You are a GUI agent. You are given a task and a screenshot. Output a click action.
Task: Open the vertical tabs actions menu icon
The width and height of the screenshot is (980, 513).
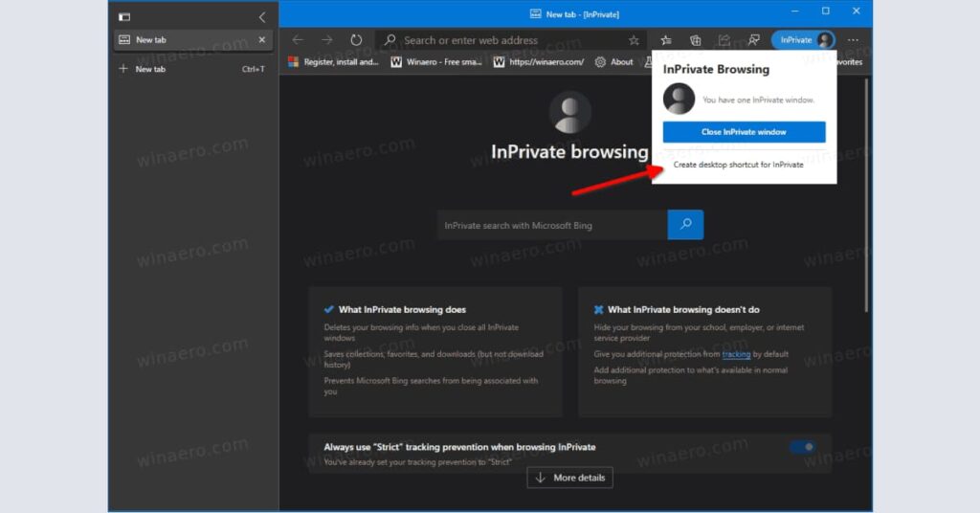(x=124, y=17)
